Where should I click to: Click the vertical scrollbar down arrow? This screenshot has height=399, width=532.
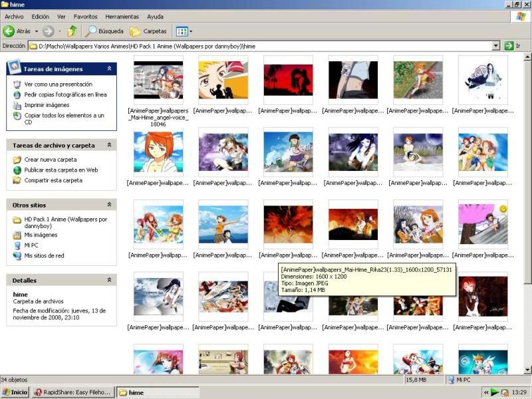tap(527, 370)
